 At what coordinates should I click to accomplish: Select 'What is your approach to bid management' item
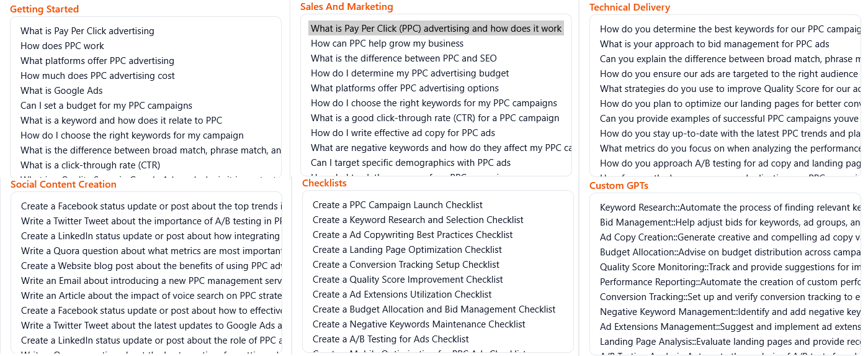[x=714, y=44]
